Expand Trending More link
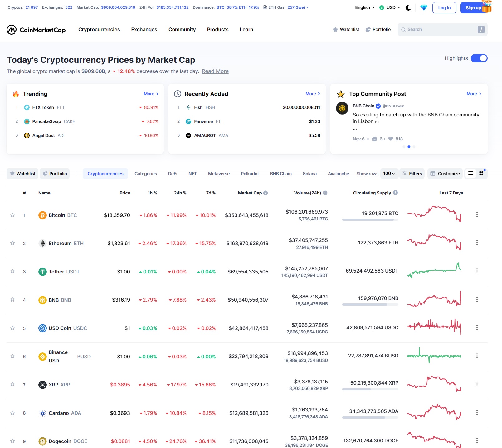502x448 pixels. click(x=151, y=94)
